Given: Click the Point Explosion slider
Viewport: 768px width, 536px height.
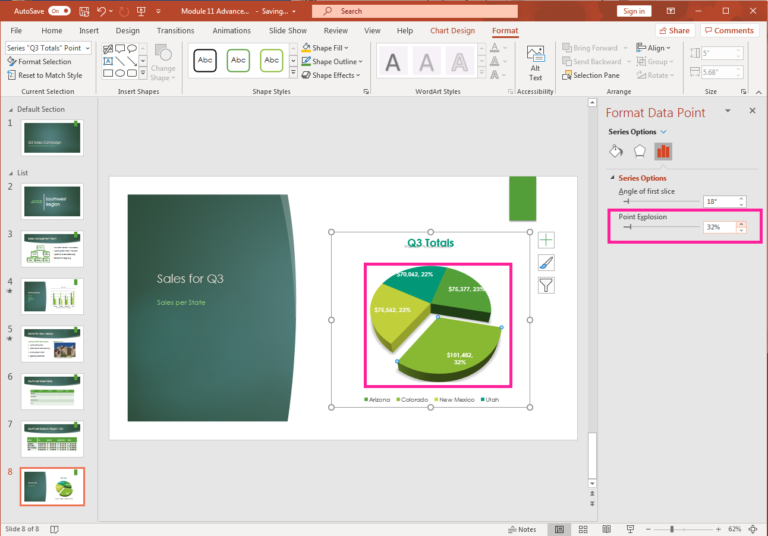Looking at the screenshot, I should click(x=629, y=227).
